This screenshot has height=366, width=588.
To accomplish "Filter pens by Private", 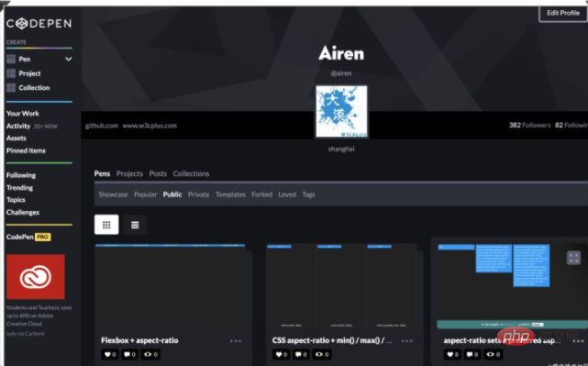I will [x=198, y=194].
